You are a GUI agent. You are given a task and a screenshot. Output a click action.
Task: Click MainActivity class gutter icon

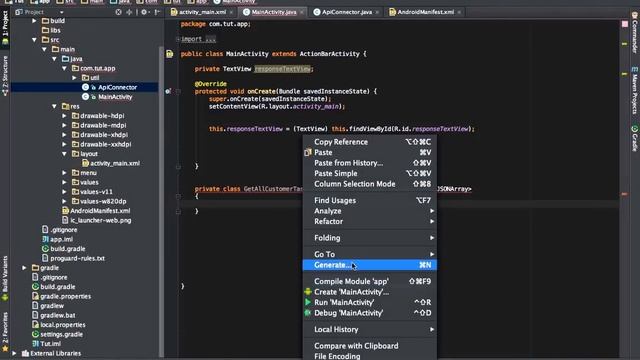click(169, 54)
